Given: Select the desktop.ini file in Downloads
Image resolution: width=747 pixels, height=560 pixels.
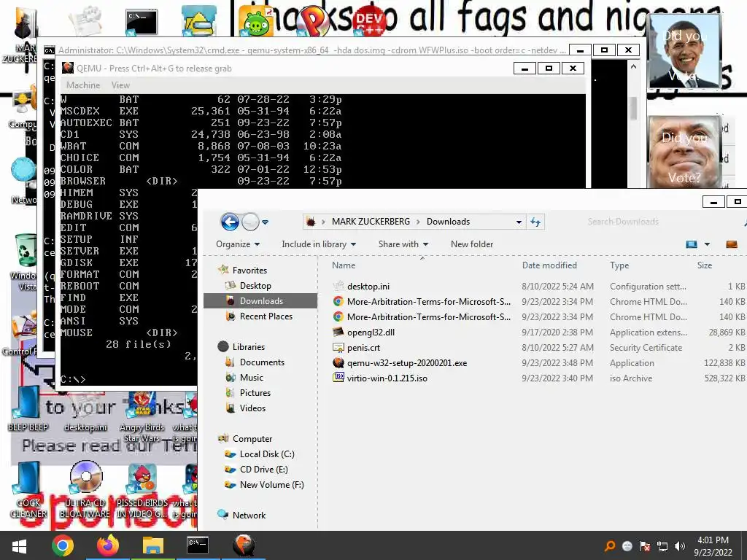Looking at the screenshot, I should [x=368, y=286].
